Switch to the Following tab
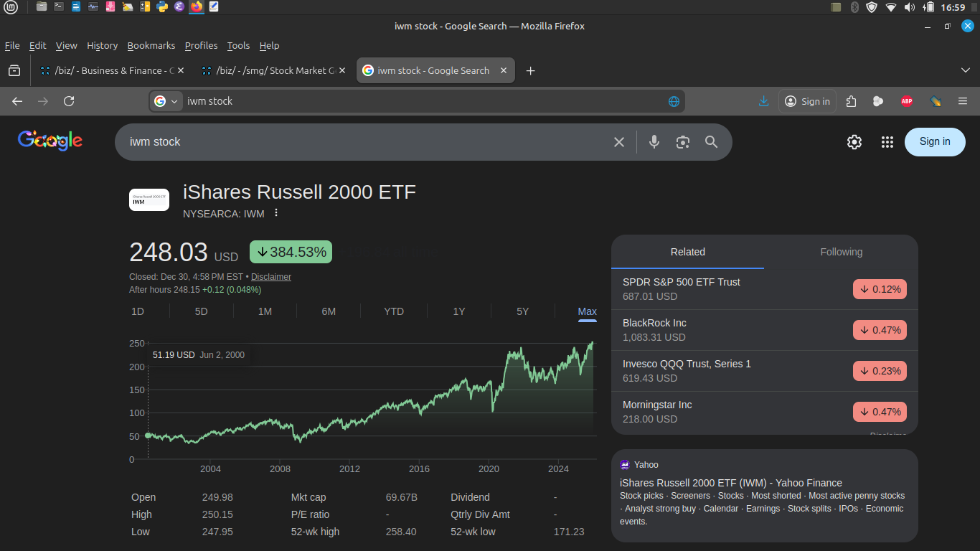 click(x=841, y=252)
